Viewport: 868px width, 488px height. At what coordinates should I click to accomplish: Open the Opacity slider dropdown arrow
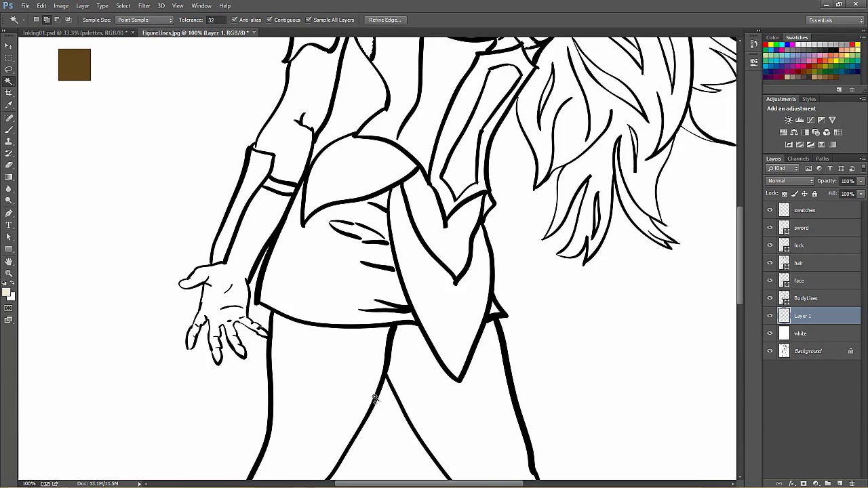[861, 181]
